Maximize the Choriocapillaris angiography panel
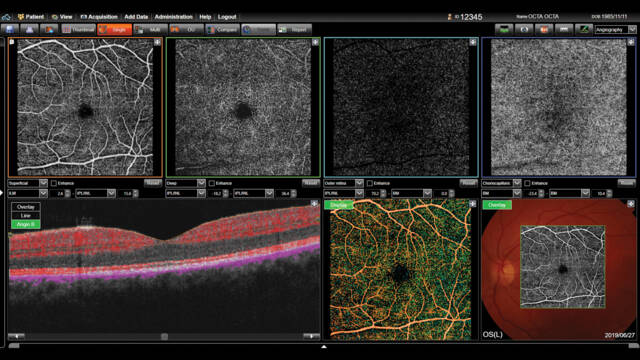Viewport: 640px width, 360px height. point(631,42)
